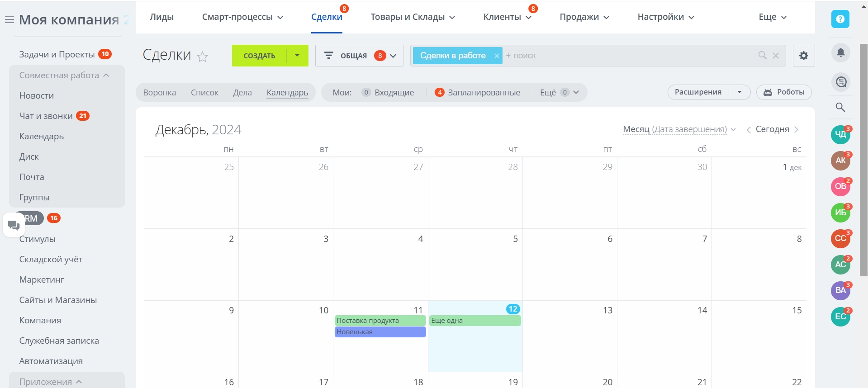Open help via the question mark icon
This screenshot has height=388, width=868.
[x=840, y=19]
